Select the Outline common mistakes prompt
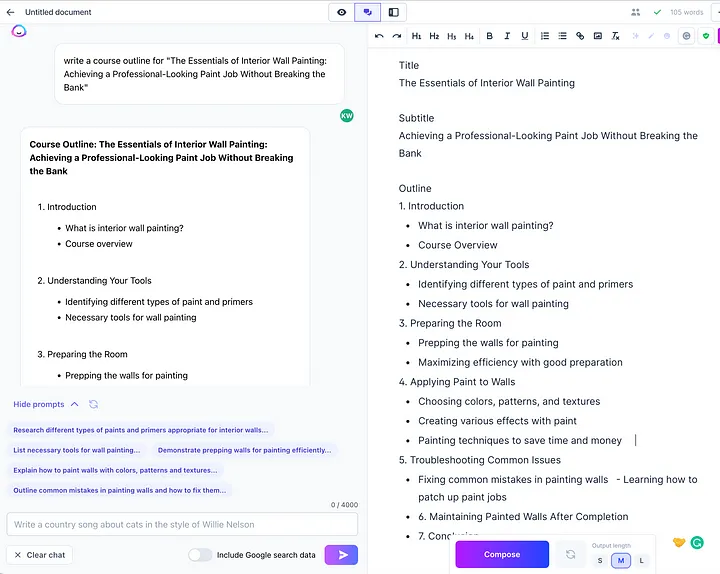This screenshot has height=574, width=720. coord(119,490)
